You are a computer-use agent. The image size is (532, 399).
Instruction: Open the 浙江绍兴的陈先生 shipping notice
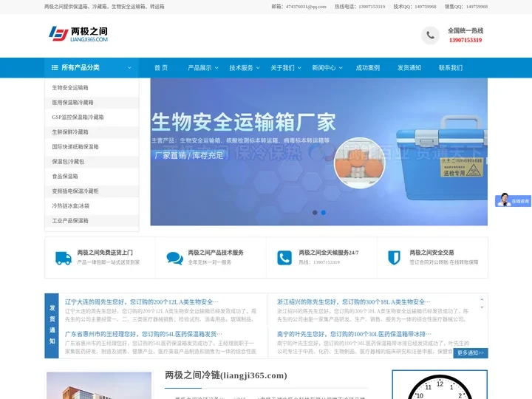point(353,301)
